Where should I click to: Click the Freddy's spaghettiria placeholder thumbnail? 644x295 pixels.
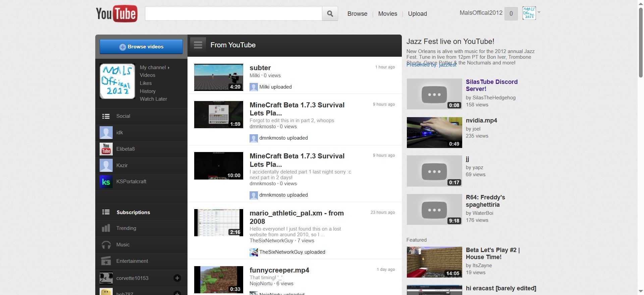(434, 209)
